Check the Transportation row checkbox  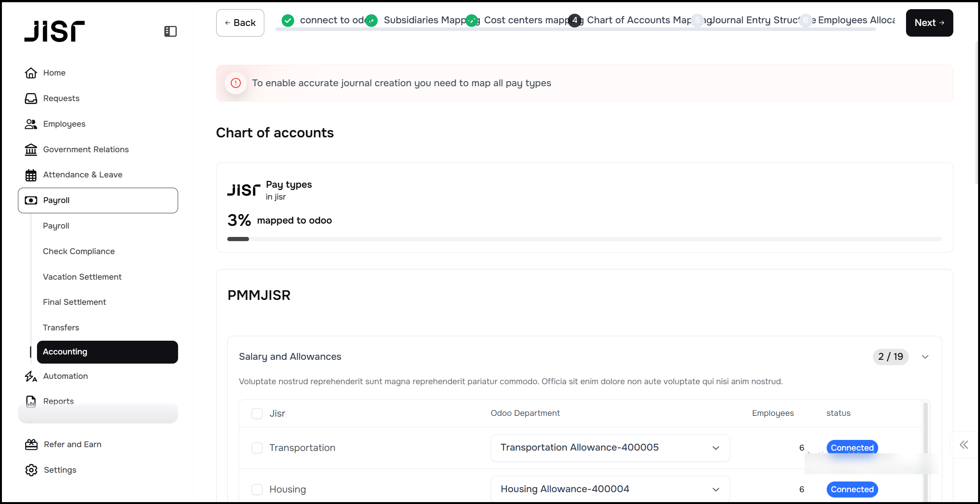coord(257,448)
